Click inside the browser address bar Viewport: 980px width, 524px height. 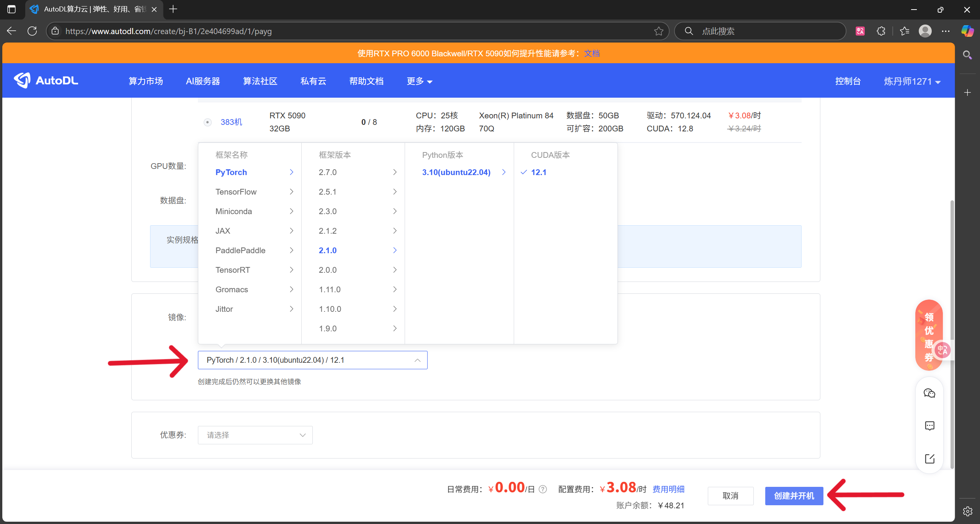click(x=345, y=31)
